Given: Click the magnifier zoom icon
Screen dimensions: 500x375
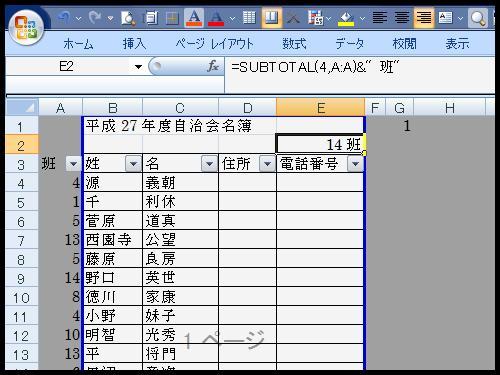Looking at the screenshot, I should coord(478,18).
